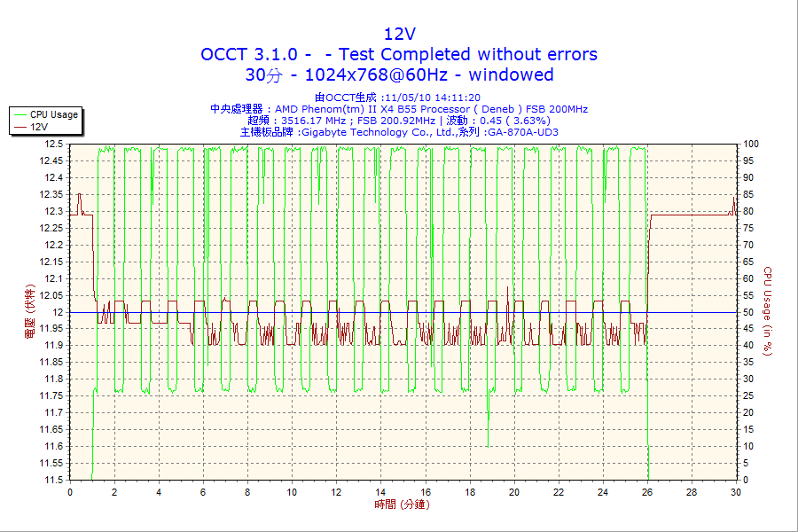Click the 26 minute time axis label
Image resolution: width=798 pixels, height=532 pixels.
point(647,492)
